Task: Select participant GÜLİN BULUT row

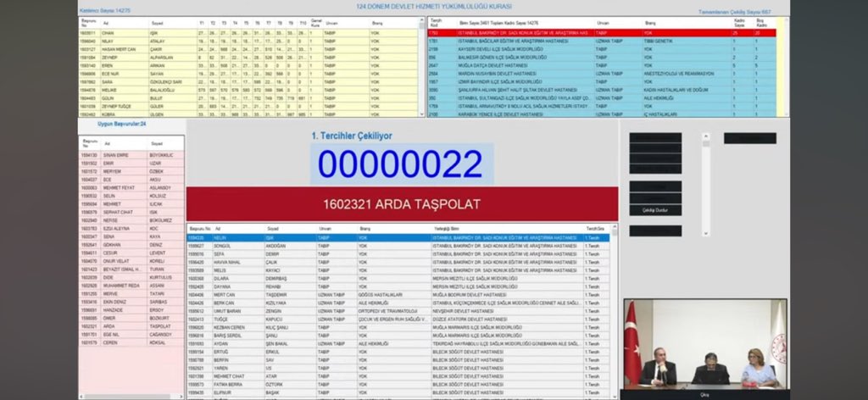Action: point(248,98)
